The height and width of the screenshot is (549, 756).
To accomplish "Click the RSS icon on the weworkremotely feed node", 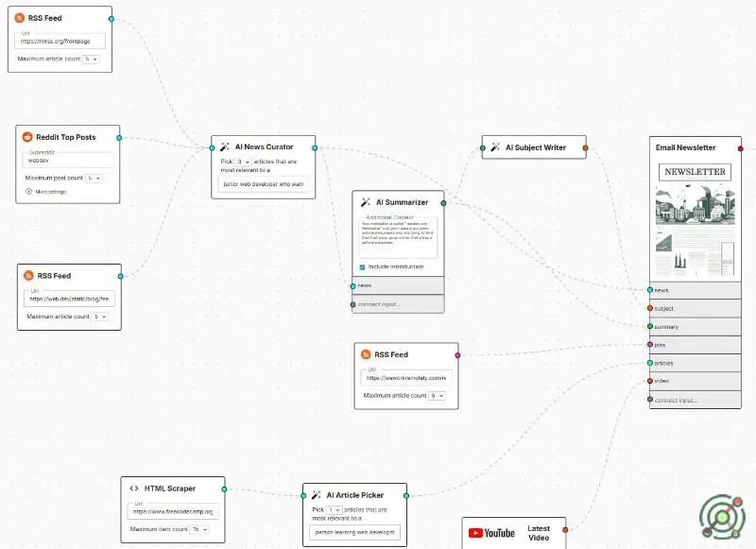I will click(365, 354).
